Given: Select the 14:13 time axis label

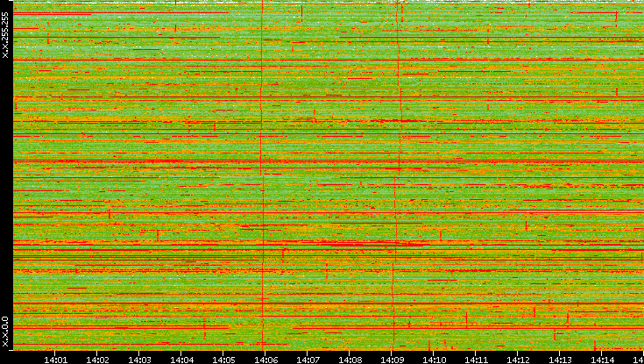Looking at the screenshot, I should pyautogui.click(x=559, y=360).
